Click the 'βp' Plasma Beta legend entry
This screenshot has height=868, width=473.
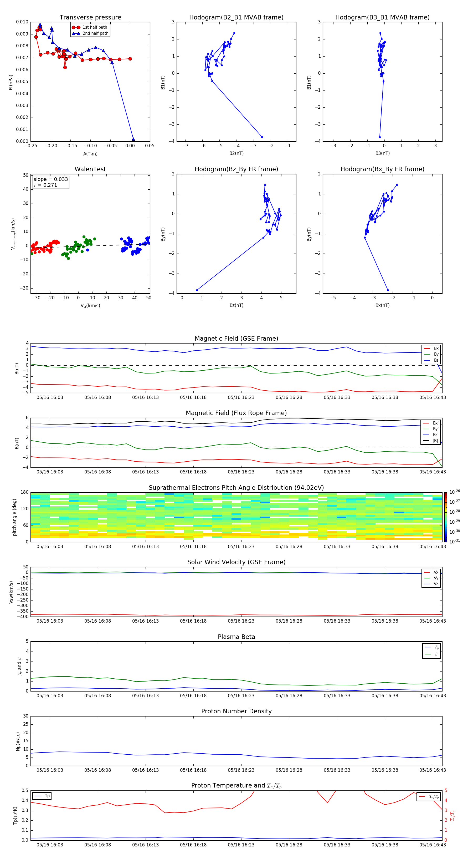432,647
